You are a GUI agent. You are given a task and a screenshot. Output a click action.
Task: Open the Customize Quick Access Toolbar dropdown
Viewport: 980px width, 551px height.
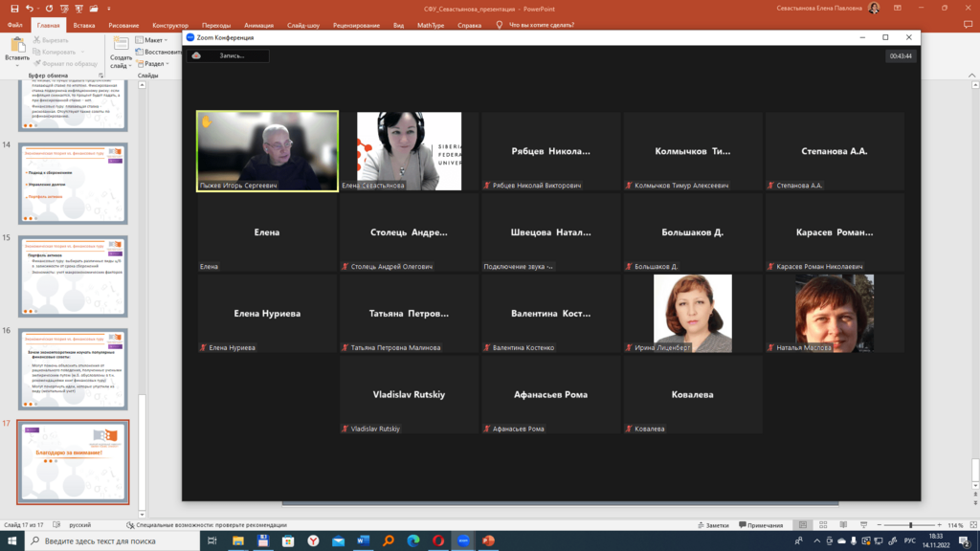pos(109,9)
